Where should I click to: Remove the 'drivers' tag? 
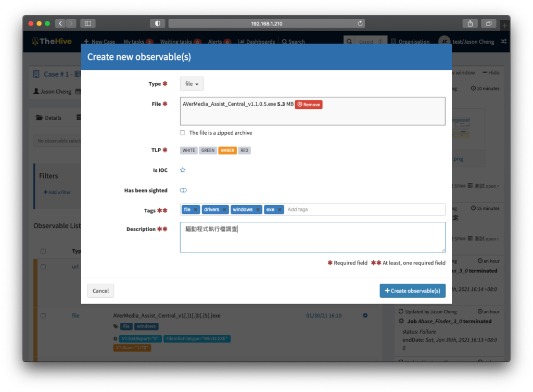click(224, 210)
